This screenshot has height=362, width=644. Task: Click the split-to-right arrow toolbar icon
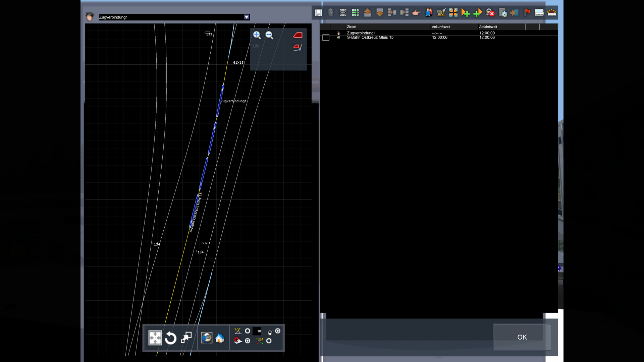pyautogui.click(x=392, y=13)
